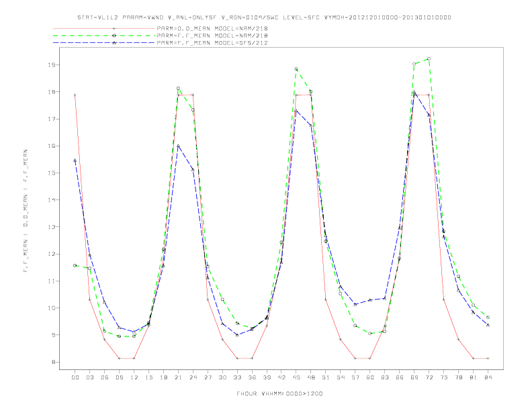Click the green circle data point at hour 60
Screen dimensions: 532x411
(370, 333)
